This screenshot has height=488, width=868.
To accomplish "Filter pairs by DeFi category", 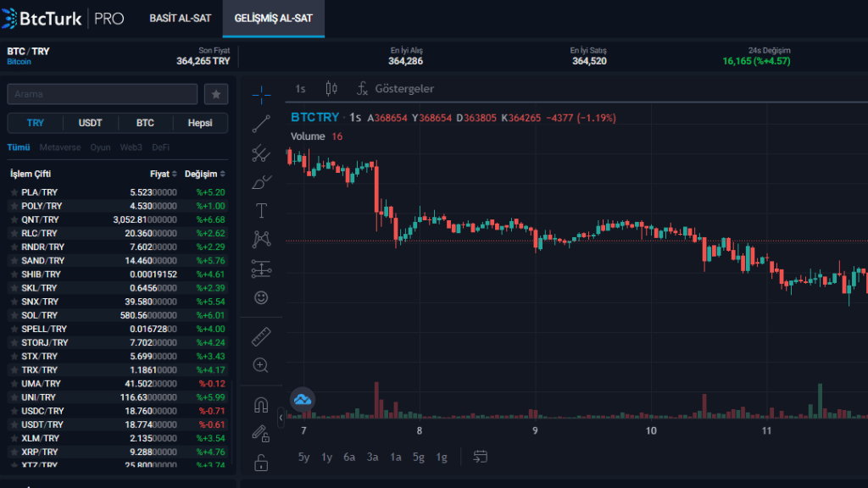I will pos(160,147).
